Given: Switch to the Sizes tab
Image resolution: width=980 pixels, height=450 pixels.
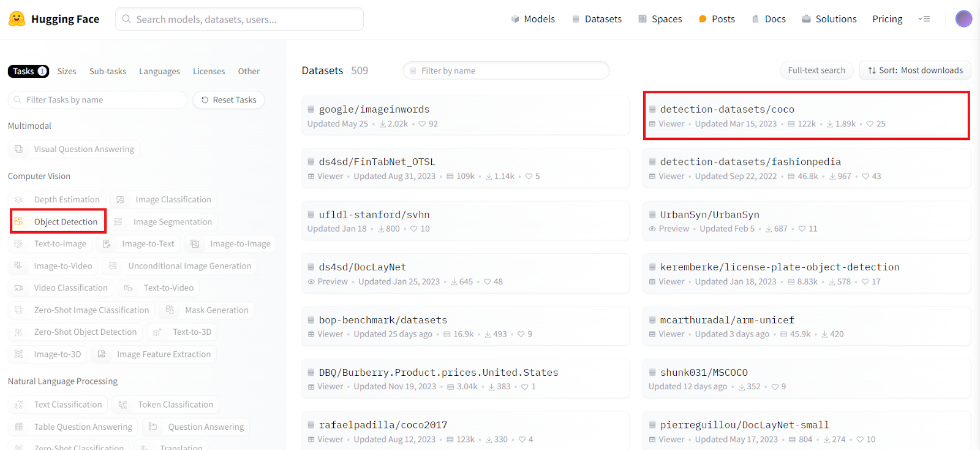Looking at the screenshot, I should tap(67, 71).
